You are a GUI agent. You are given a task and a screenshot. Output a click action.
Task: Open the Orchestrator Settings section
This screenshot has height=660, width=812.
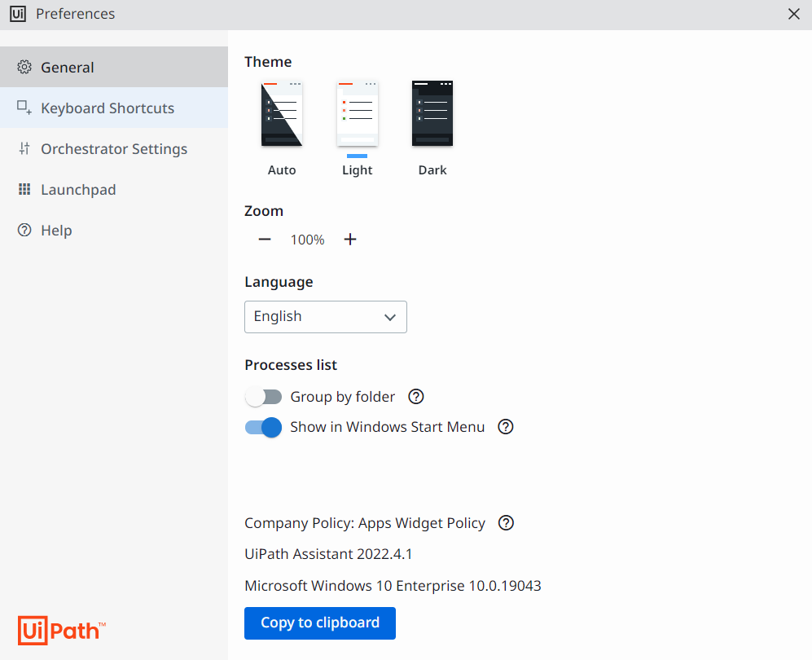point(114,148)
